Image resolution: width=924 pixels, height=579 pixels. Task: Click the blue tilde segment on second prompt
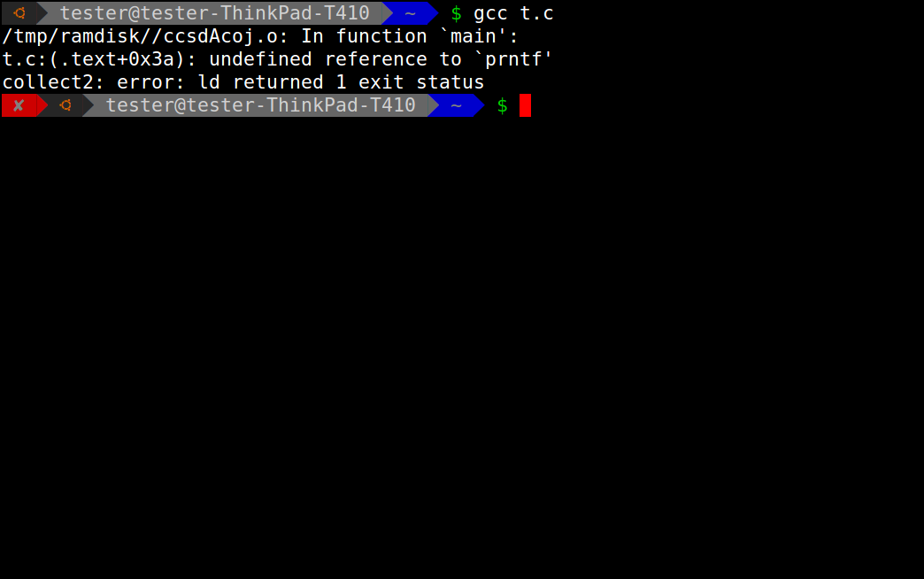tap(456, 105)
